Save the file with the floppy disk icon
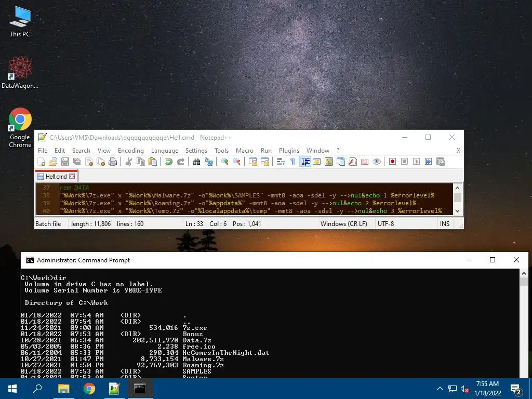This screenshot has height=399, width=532. coord(65,162)
